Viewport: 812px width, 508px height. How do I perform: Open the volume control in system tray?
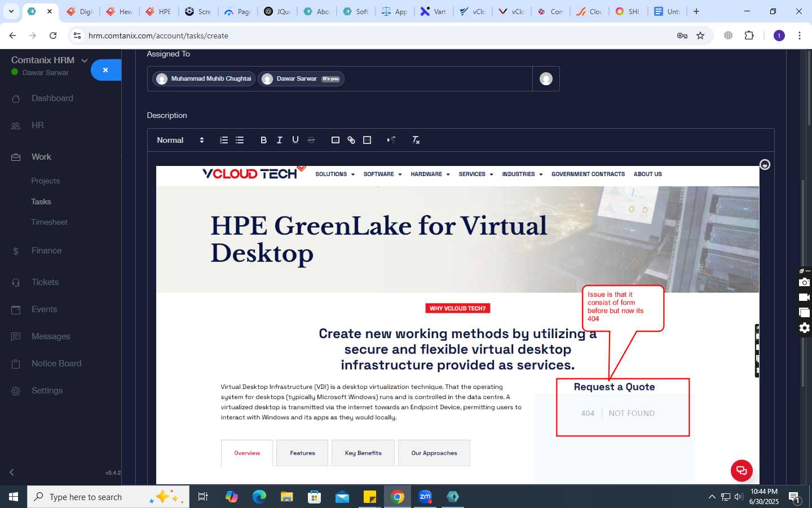pyautogui.click(x=739, y=497)
